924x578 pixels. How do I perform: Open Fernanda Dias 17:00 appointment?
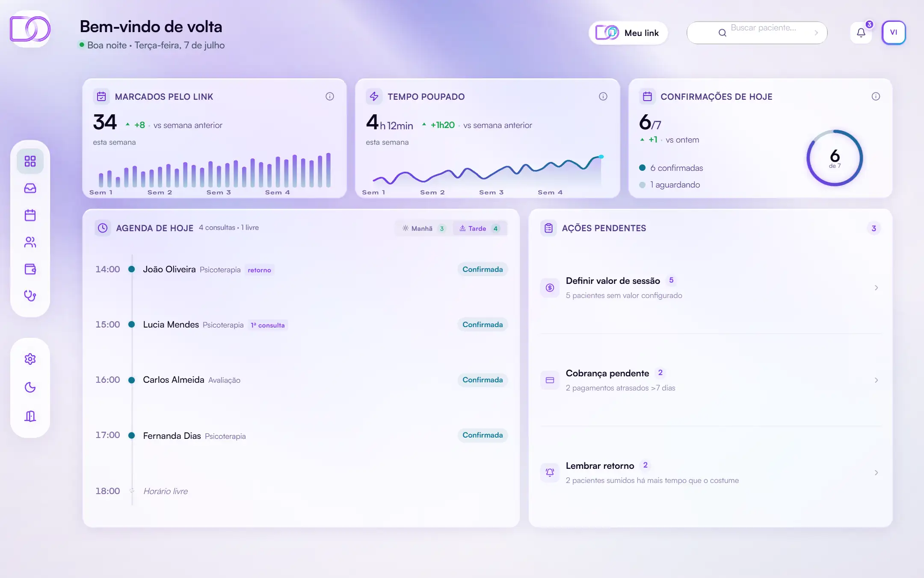(301, 435)
